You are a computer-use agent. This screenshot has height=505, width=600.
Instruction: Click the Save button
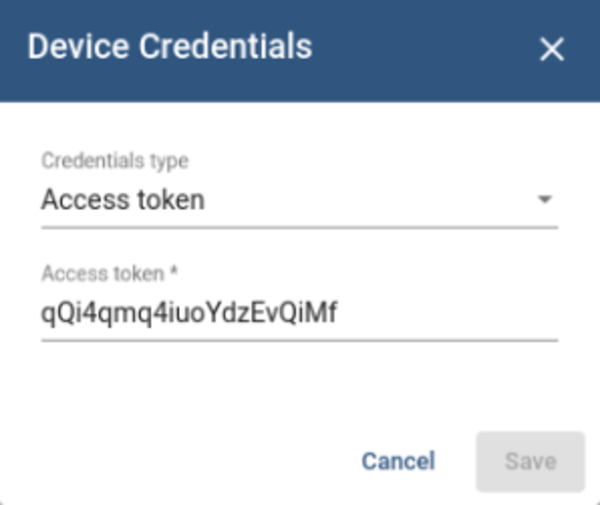(529, 461)
